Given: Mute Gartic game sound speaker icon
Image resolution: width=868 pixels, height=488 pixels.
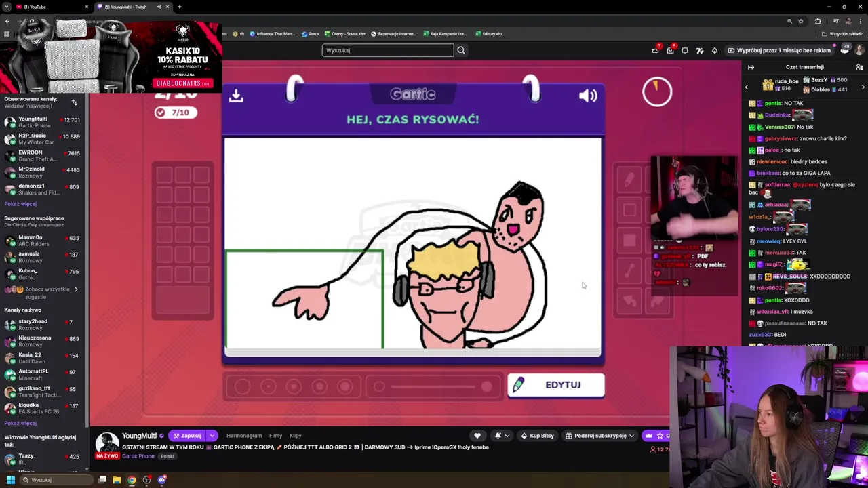Looking at the screenshot, I should coord(588,96).
